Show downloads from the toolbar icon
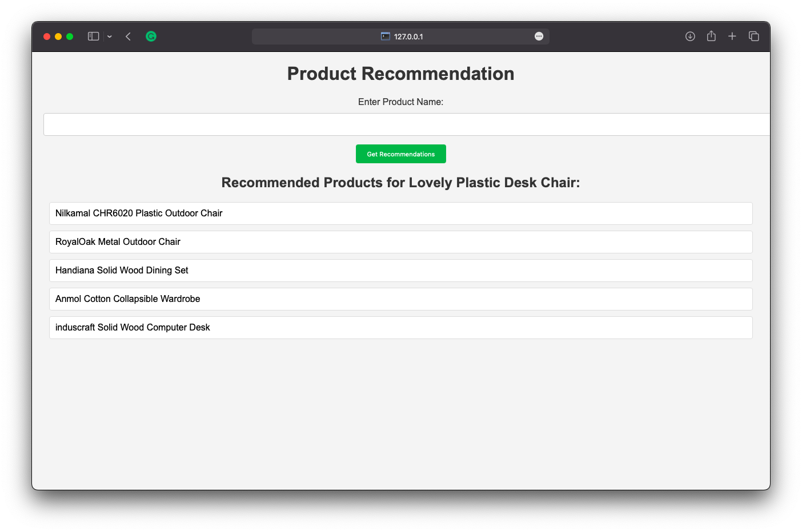The image size is (802, 532). pyautogui.click(x=690, y=37)
